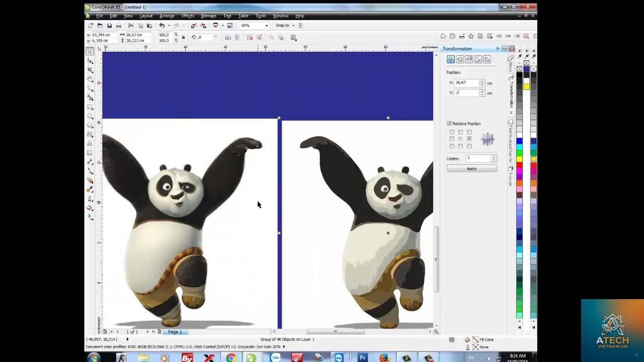Toggle the checked middle-right anchor checkbox
The width and height of the screenshot is (644, 362).
(469, 139)
